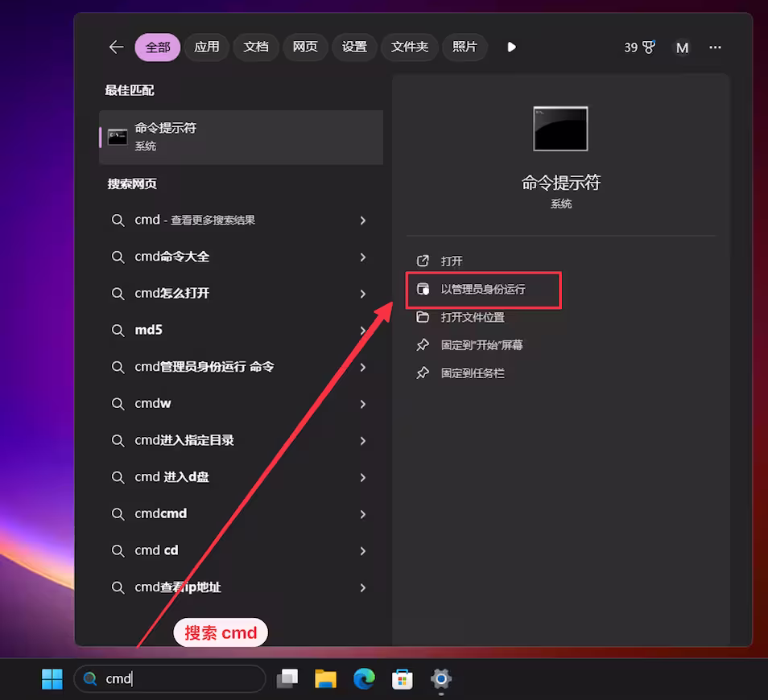Screen dimensions: 768x700
Task: Expand chevron beside cmd管理员身份运行 命令
Action: (x=363, y=367)
